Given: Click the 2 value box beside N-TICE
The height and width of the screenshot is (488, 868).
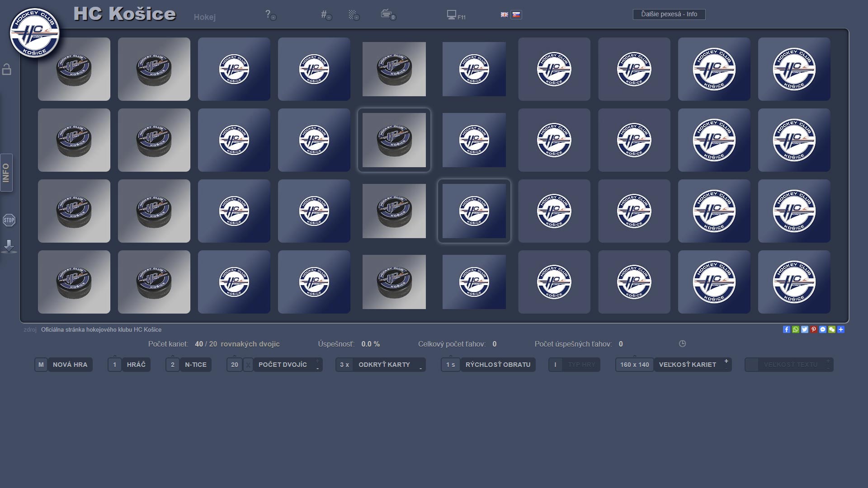Looking at the screenshot, I should [173, 365].
